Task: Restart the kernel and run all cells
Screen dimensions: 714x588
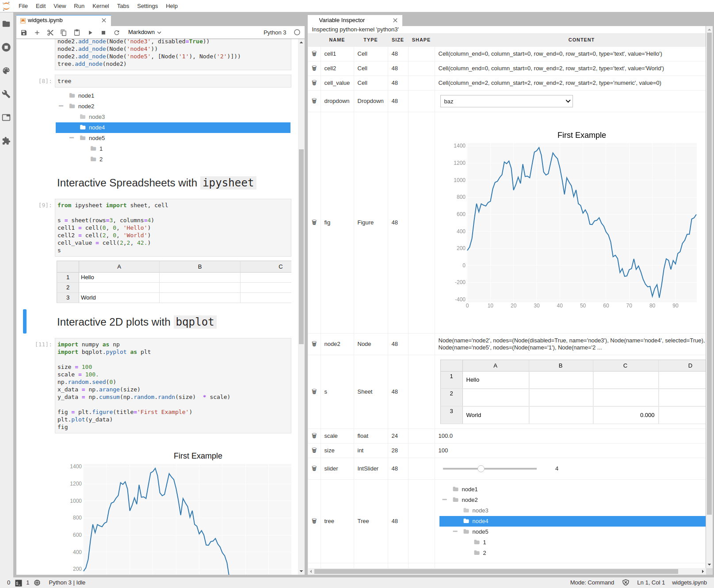Action: (117, 32)
